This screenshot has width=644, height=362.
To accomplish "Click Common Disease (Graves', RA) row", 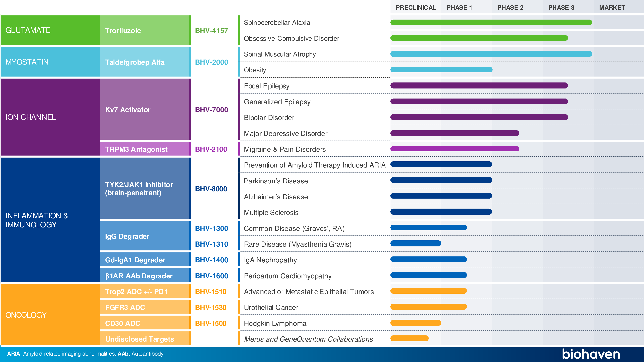I will [x=294, y=228].
